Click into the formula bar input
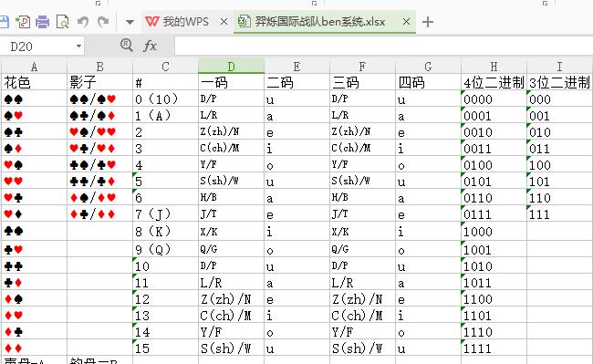593x364 pixels. pos(383,47)
